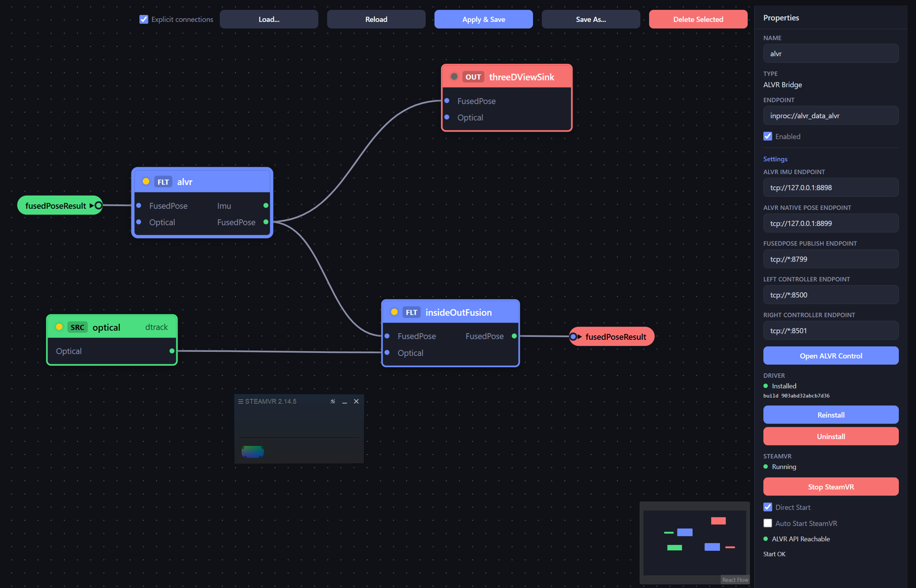Click the Settings section heading
916x588 pixels.
click(x=775, y=159)
